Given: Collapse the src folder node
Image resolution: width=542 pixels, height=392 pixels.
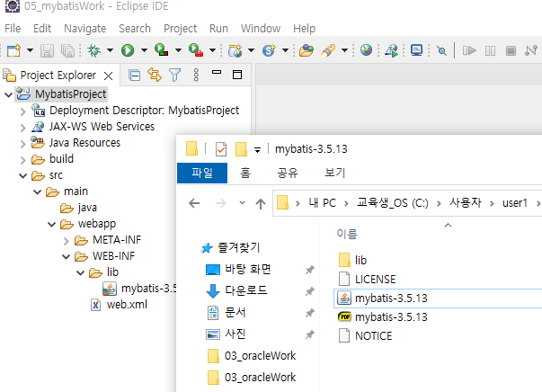Looking at the screenshot, I should point(22,175).
